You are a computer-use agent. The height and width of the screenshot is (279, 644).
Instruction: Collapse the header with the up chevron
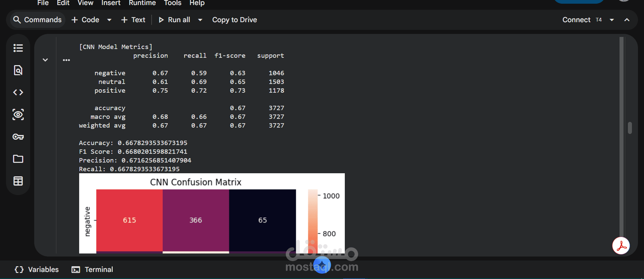click(x=627, y=20)
